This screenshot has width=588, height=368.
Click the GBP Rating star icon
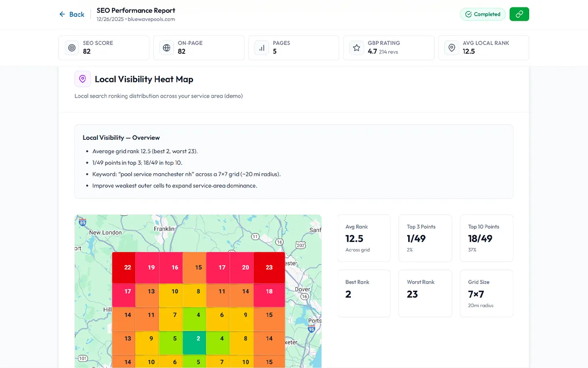point(356,48)
